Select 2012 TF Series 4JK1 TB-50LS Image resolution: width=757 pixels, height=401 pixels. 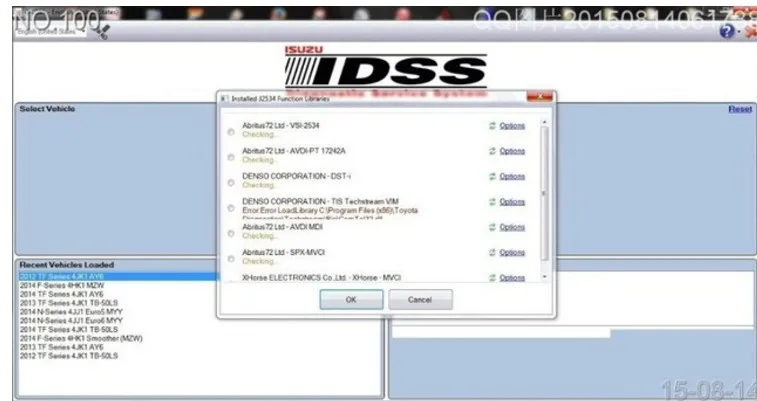pyautogui.click(x=69, y=356)
